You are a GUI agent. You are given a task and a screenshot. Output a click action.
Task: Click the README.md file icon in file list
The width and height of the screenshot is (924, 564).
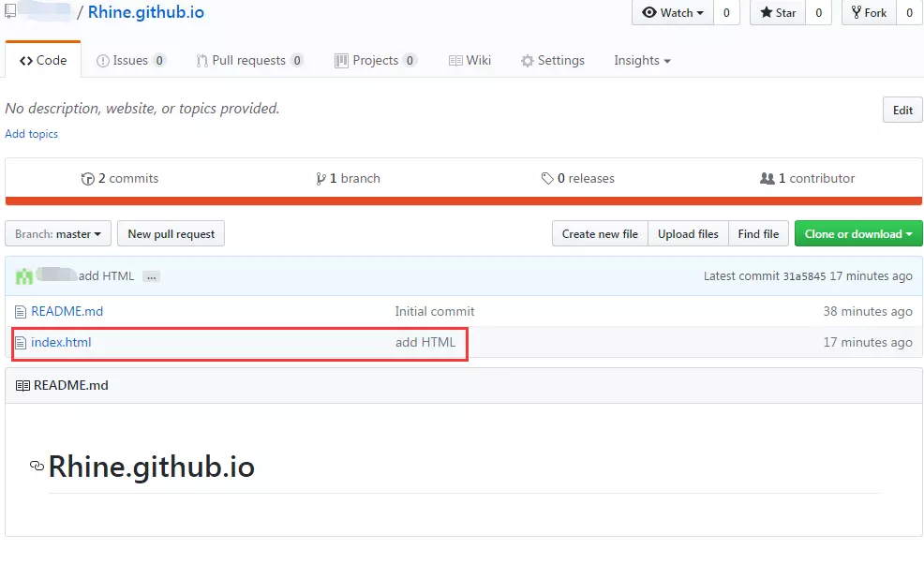[x=21, y=311]
